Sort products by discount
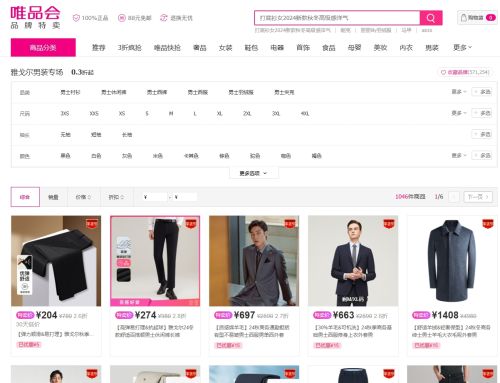500x383 pixels. coord(116,197)
